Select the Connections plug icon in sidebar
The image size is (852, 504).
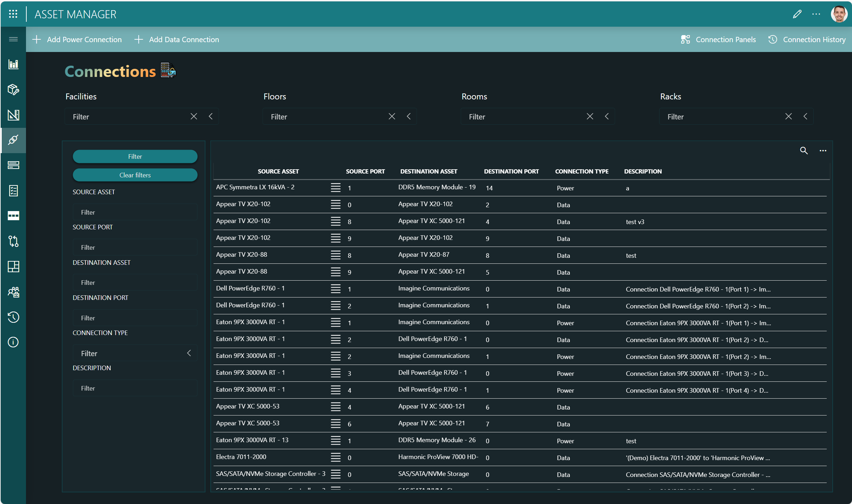point(13,140)
